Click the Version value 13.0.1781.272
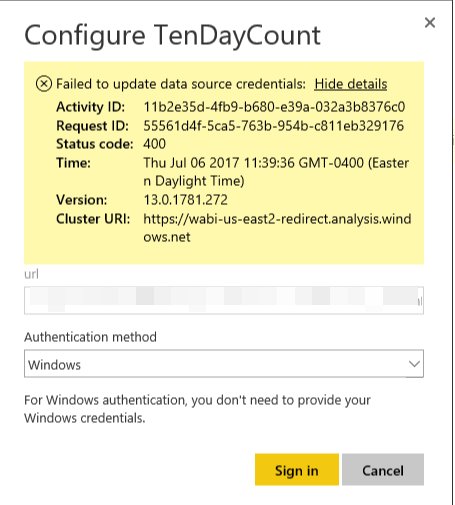The image size is (455, 505). click(x=185, y=200)
